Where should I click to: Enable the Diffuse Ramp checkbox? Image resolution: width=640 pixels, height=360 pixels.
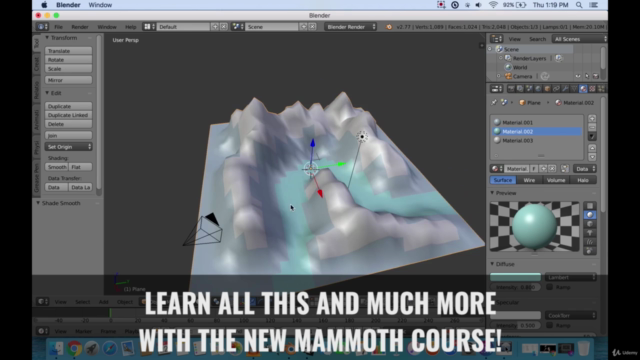point(550,287)
